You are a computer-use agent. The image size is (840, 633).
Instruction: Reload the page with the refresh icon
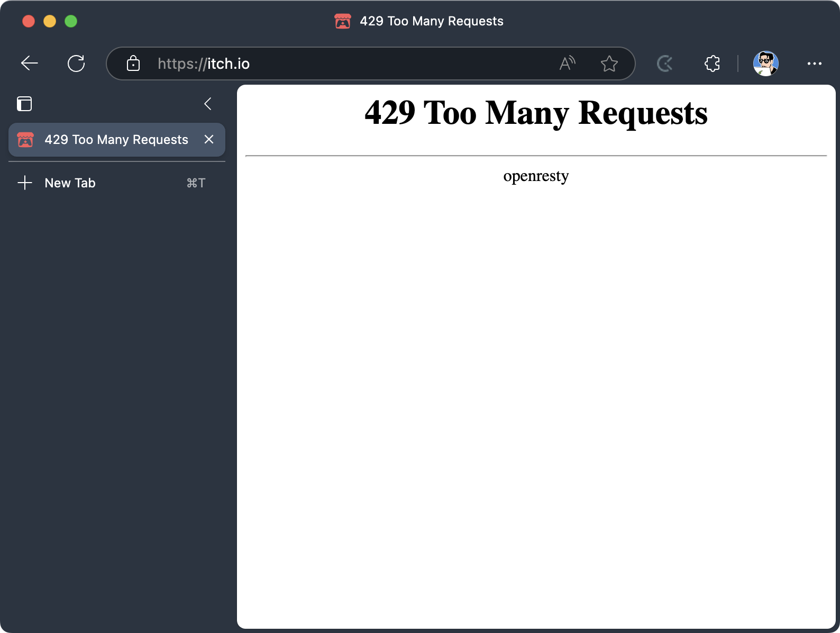click(76, 64)
